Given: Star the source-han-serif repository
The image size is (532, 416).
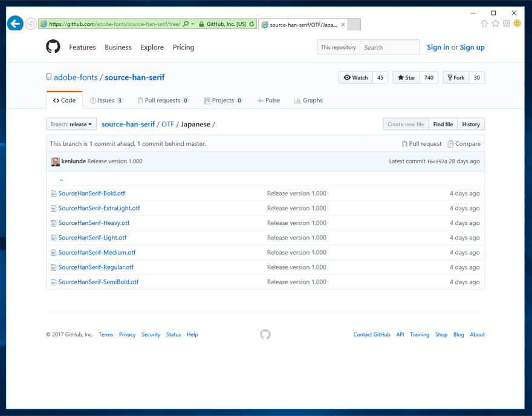Looking at the screenshot, I should (406, 78).
